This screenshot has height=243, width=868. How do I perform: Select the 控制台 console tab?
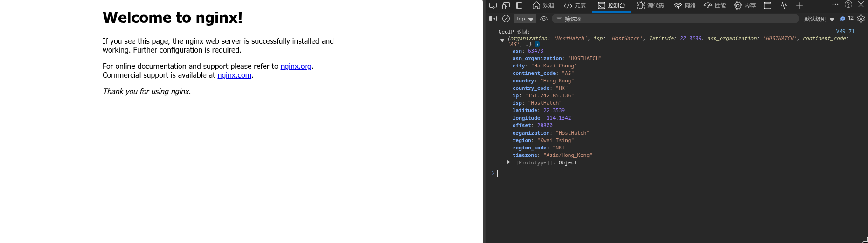tap(611, 6)
